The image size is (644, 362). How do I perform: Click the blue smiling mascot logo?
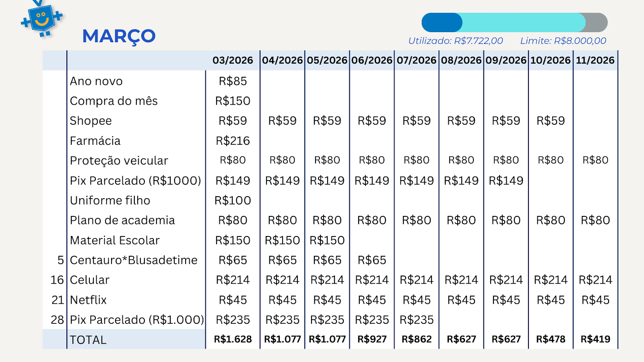42,19
